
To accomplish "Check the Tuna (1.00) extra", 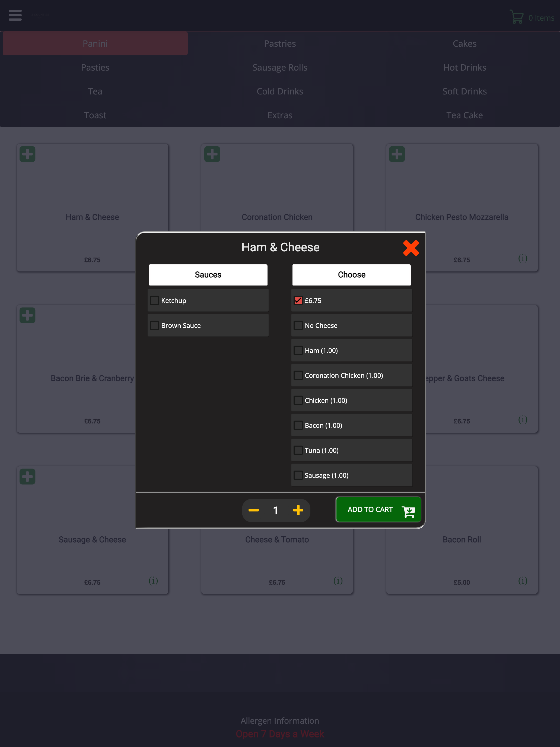I will tap(298, 451).
